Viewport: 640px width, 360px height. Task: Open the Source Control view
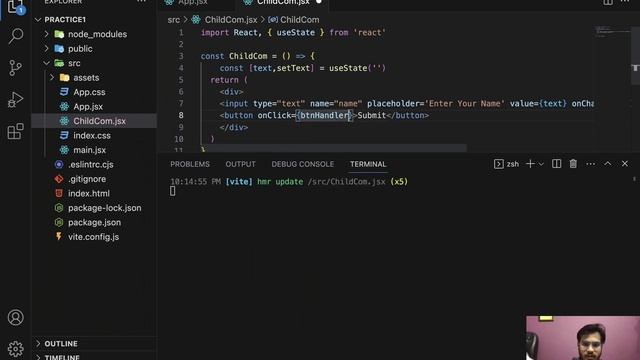[16, 68]
